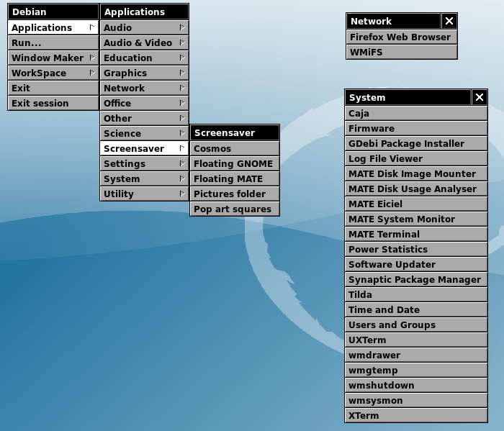Screen dimensions: 504x431
Task: Launch MATE Terminal
Action: coord(416,234)
